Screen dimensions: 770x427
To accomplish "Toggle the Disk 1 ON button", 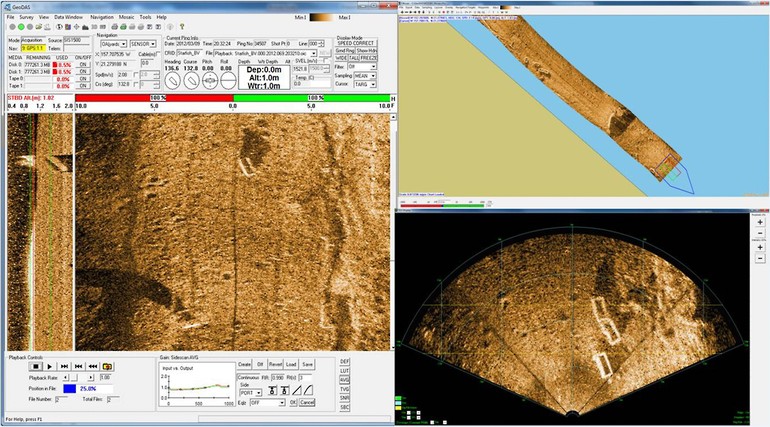I will (x=84, y=72).
